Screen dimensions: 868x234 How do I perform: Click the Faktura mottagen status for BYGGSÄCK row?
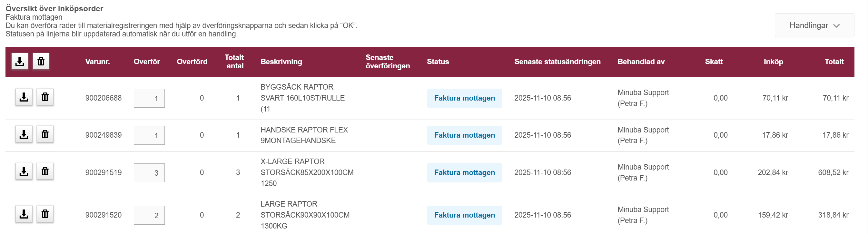pyautogui.click(x=464, y=98)
